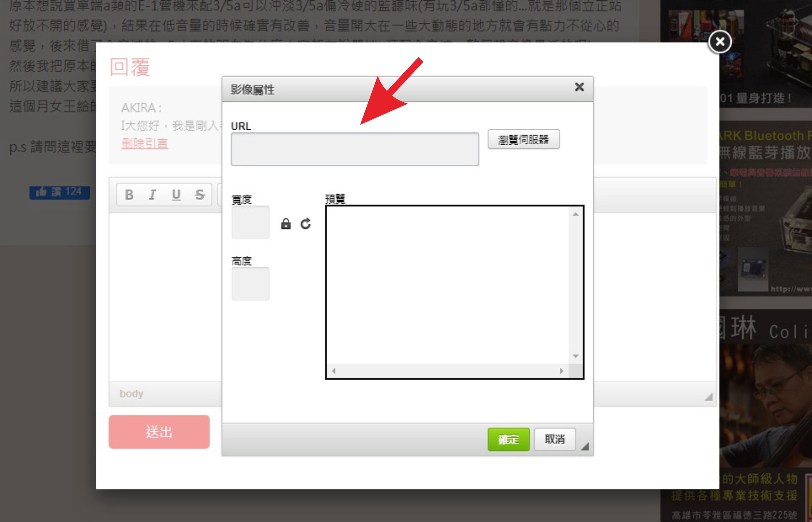Viewport: 812px width, 522px height.
Task: Click the Facebook 讚 124 like button
Action: [60, 192]
